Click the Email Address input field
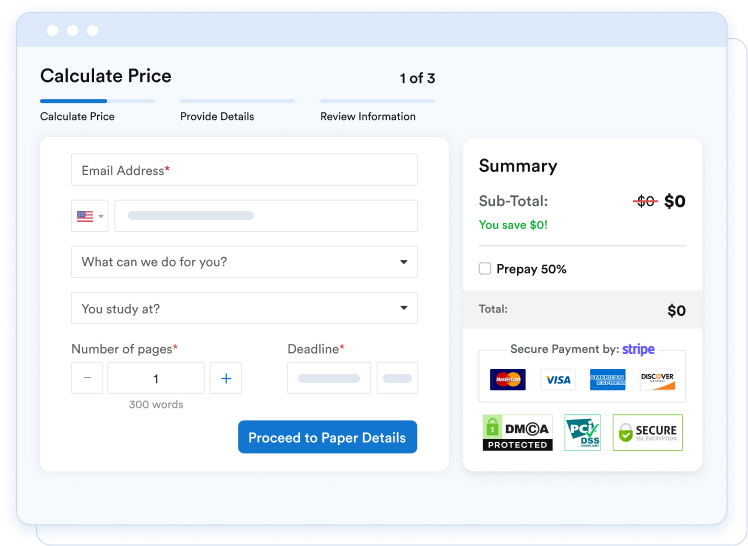The image size is (748, 546). coord(244,170)
